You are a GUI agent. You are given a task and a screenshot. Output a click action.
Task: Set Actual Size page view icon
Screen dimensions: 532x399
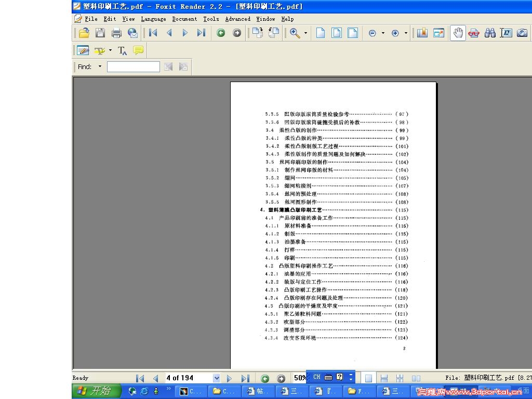[320, 33]
